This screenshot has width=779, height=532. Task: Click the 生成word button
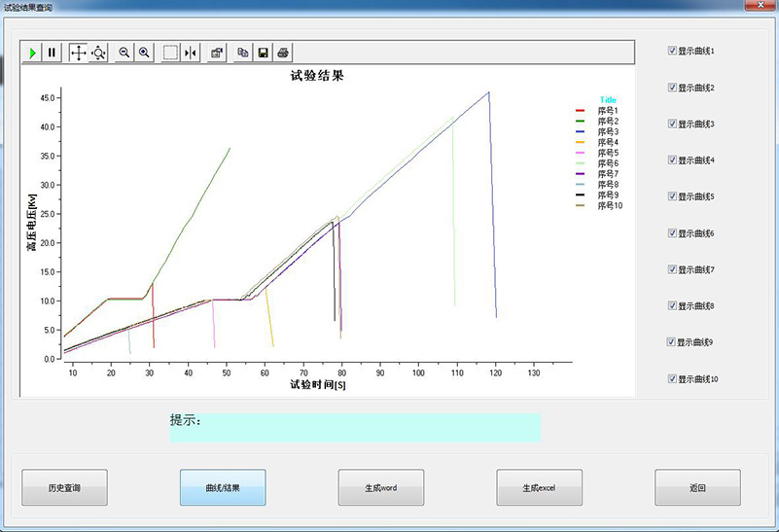pyautogui.click(x=381, y=488)
